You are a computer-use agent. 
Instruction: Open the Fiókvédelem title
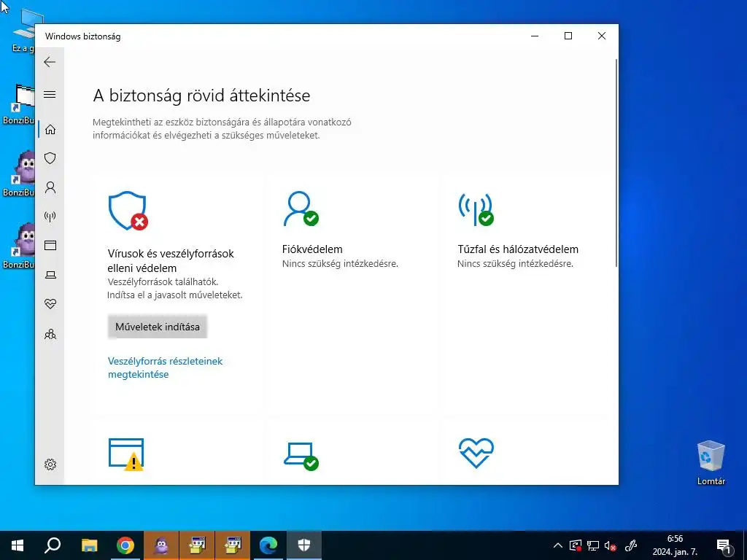pyautogui.click(x=312, y=249)
